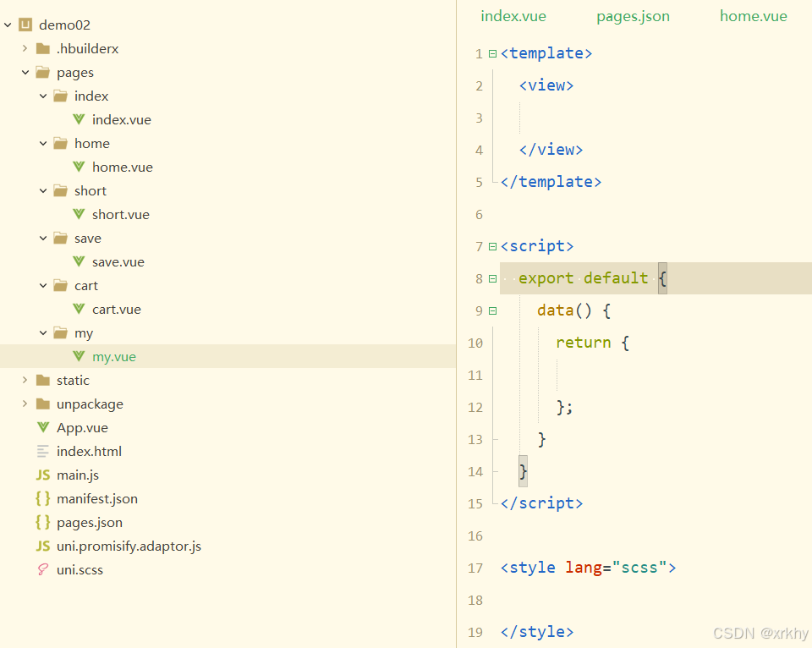Open uni.promisify.adaptor.js in the file tree

(x=129, y=546)
